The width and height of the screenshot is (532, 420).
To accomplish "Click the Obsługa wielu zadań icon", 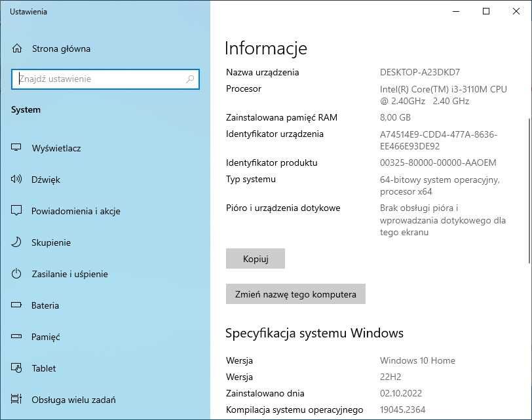I will [x=16, y=399].
